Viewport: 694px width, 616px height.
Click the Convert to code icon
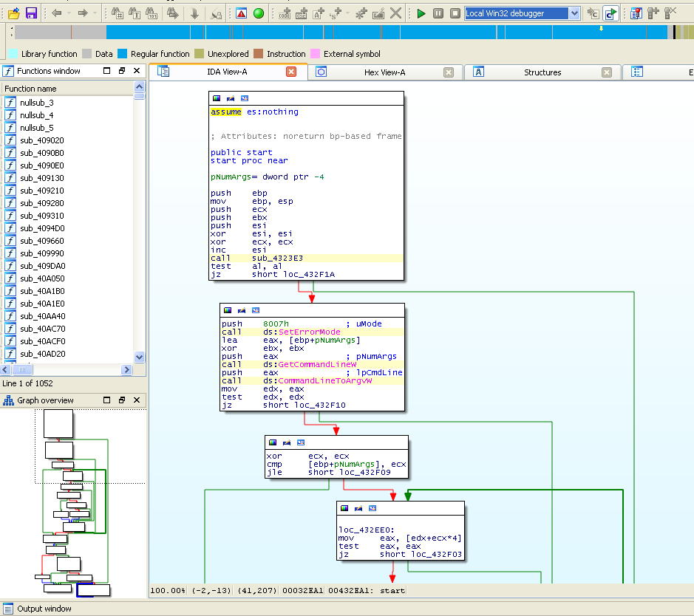[285, 13]
